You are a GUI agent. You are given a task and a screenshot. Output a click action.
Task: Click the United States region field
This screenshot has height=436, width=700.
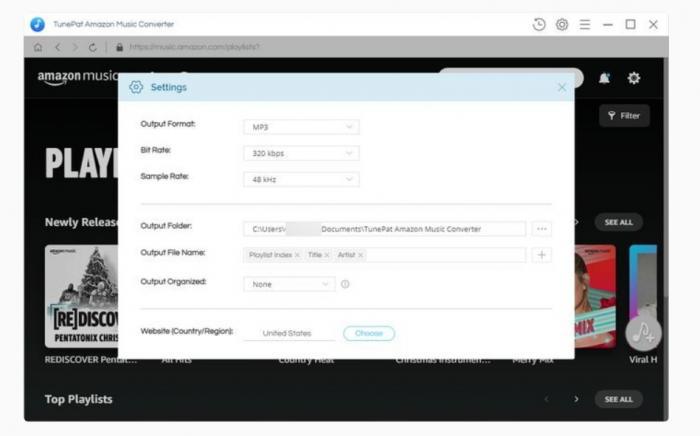click(x=289, y=333)
